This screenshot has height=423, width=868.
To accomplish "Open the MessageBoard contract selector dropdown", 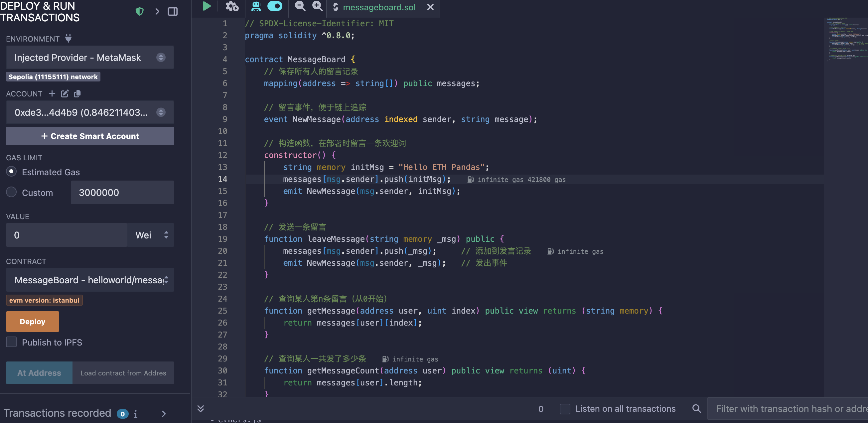I will (x=90, y=280).
